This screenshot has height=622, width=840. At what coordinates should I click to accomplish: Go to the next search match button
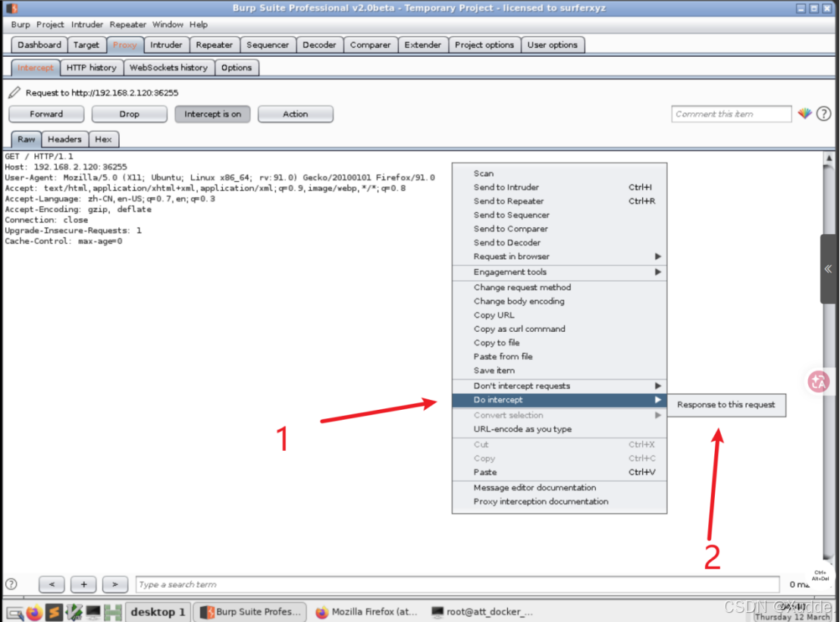[115, 585]
